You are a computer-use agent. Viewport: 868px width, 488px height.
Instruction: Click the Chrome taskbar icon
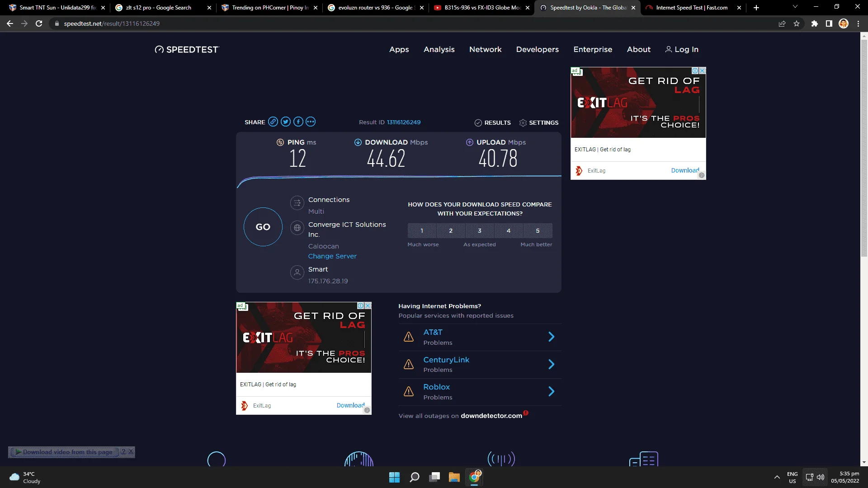(475, 477)
